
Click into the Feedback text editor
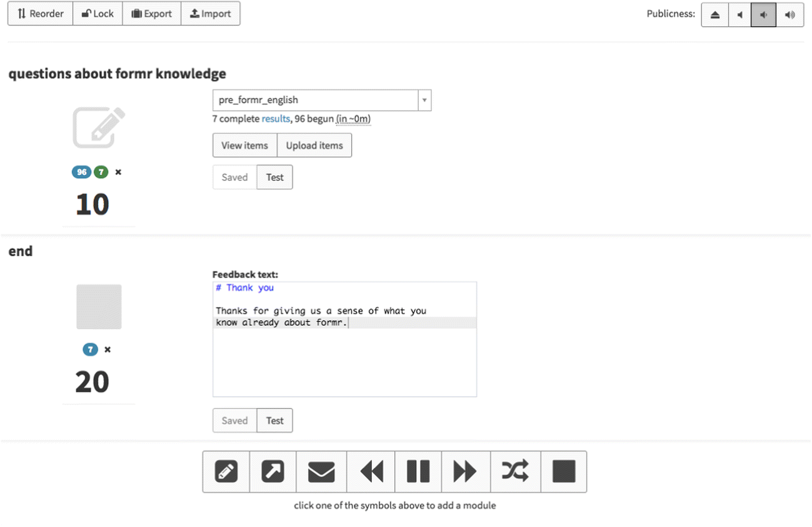(x=344, y=339)
